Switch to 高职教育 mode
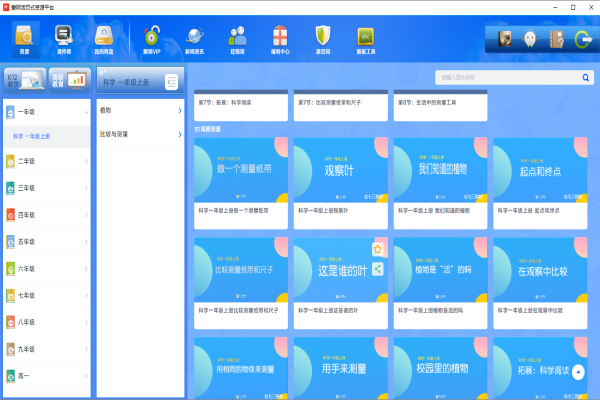The image size is (600, 400). [x=70, y=80]
